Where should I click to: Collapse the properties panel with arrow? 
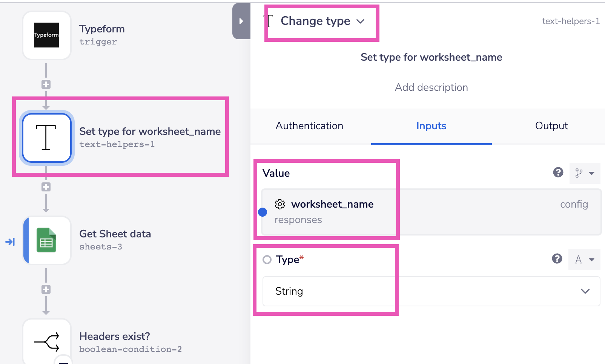[241, 21]
